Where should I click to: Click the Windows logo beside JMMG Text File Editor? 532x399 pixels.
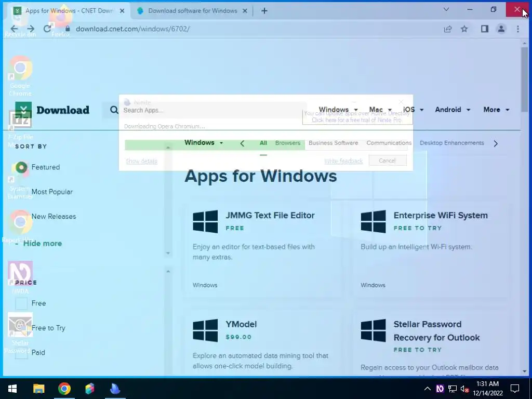pos(205,221)
